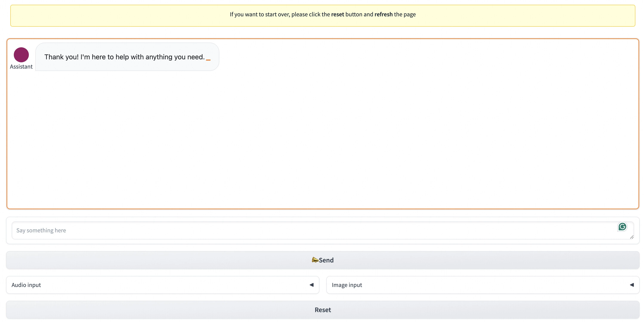The width and height of the screenshot is (644, 322).
Task: Focus the 'Say something here' text field
Action: point(300,230)
